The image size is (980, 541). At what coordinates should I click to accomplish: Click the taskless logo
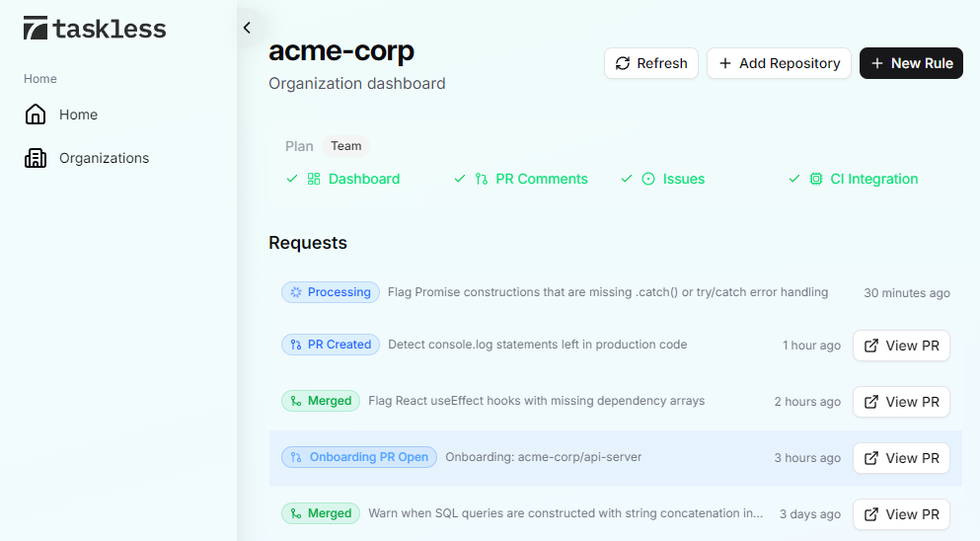click(95, 29)
